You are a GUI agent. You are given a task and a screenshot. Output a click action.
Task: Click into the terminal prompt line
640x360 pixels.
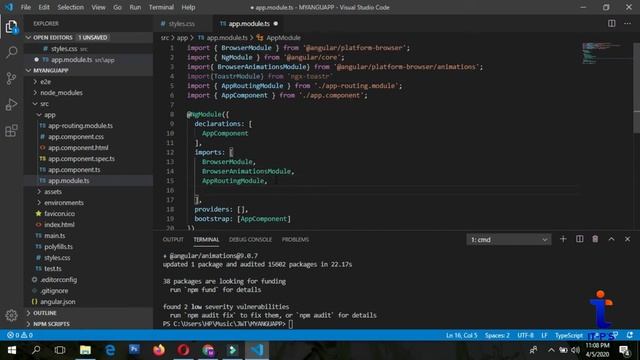(291, 324)
